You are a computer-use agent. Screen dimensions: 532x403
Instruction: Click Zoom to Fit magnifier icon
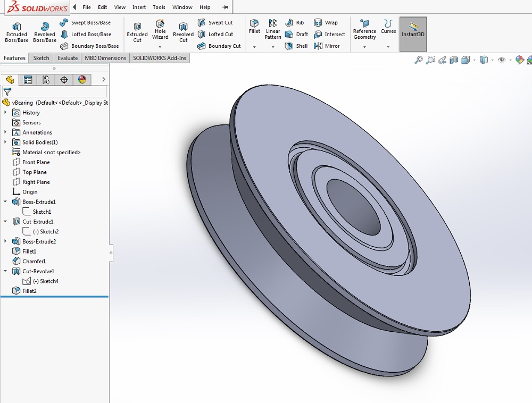pos(419,60)
